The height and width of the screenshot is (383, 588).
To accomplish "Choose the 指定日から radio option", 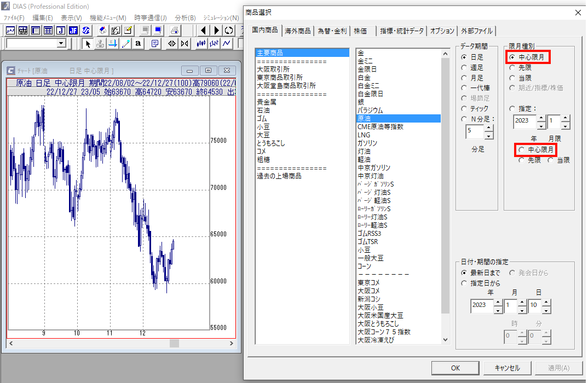I will tap(464, 283).
